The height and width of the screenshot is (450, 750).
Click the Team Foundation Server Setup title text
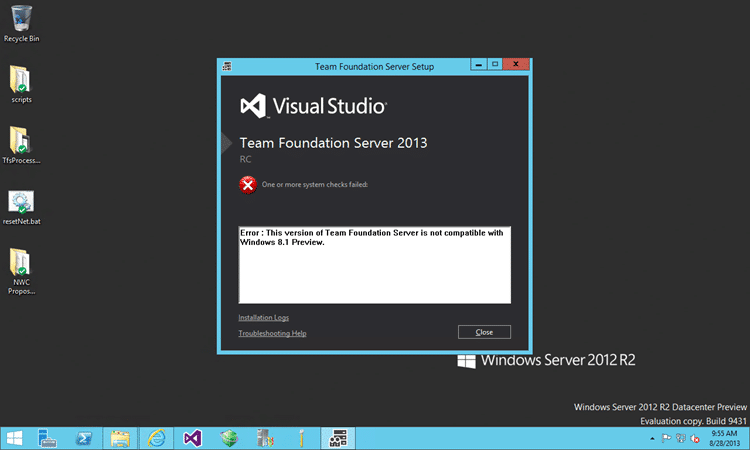[375, 66]
